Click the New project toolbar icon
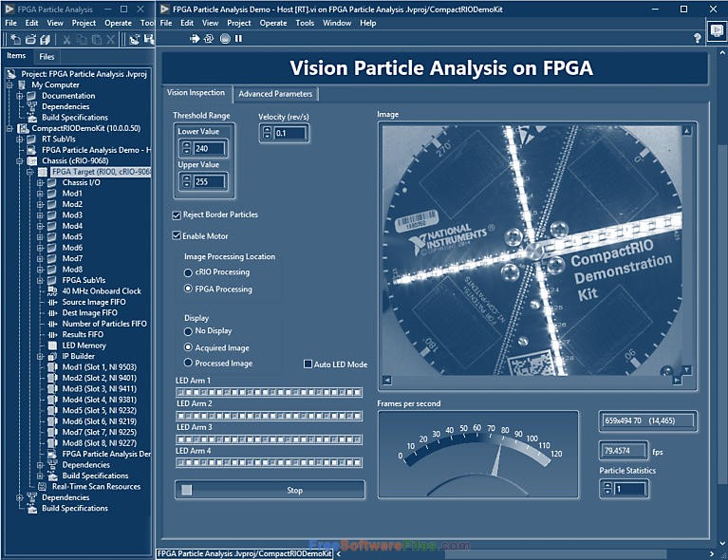The image size is (728, 560). [x=15, y=40]
